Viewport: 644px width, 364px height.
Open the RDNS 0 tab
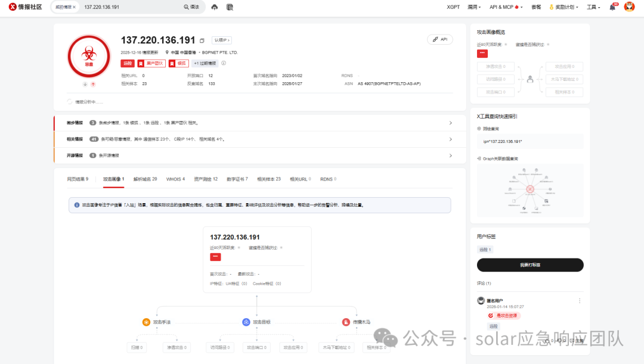click(328, 179)
